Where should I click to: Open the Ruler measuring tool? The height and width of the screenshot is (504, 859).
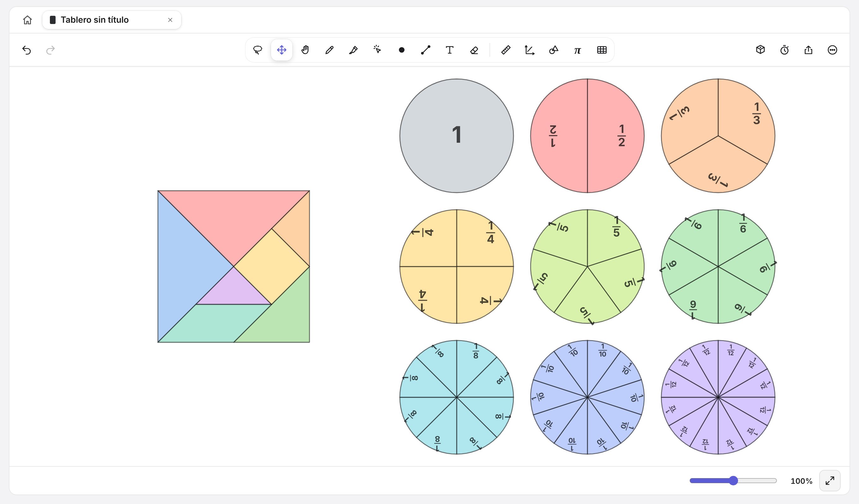[506, 50]
